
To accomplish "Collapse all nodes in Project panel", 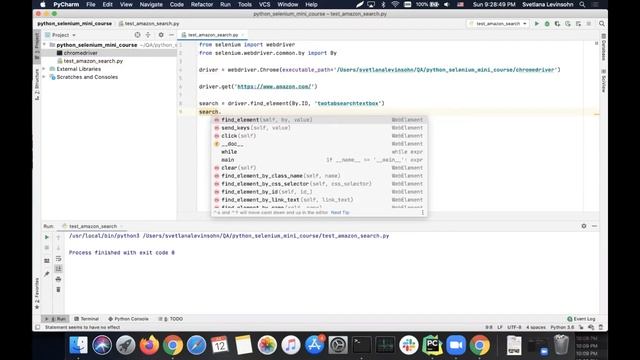I will click(x=148, y=35).
